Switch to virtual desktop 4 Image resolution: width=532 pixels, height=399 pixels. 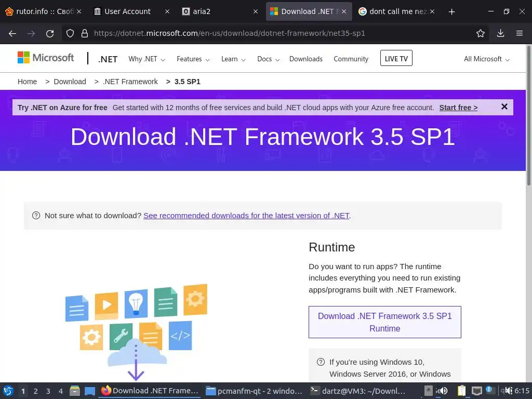[x=61, y=391]
